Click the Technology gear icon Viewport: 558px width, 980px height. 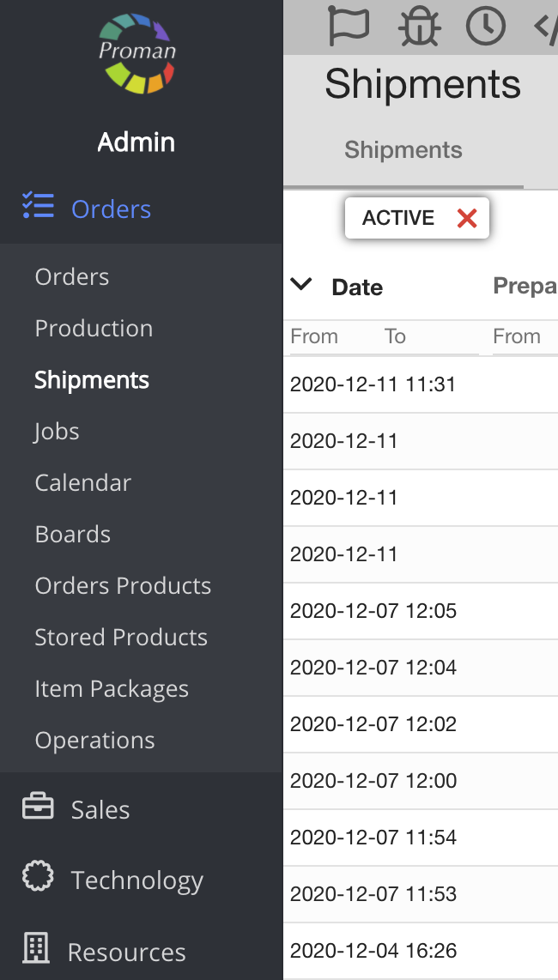(38, 878)
